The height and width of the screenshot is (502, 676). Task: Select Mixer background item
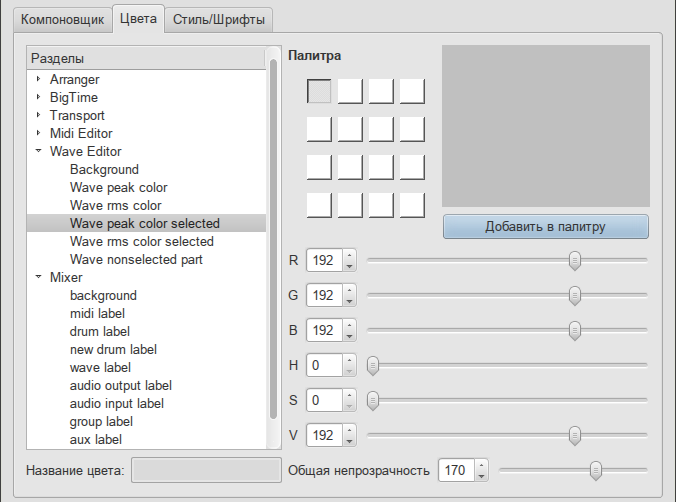tap(103, 295)
